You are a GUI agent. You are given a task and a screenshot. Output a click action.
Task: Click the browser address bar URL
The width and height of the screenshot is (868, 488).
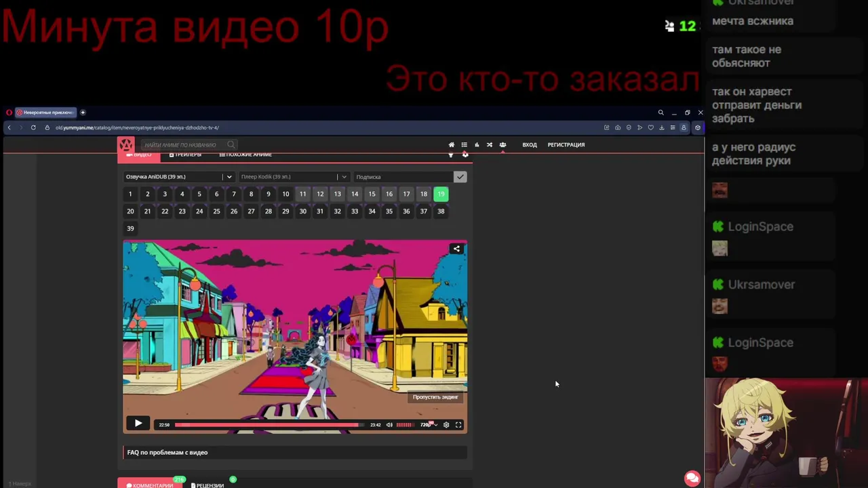(138, 127)
